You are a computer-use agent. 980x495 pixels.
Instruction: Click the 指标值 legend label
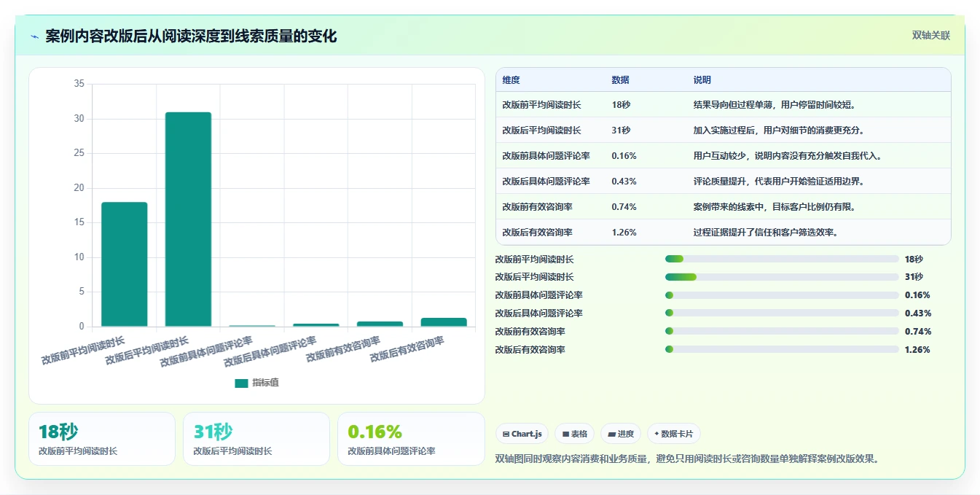pyautogui.click(x=265, y=383)
